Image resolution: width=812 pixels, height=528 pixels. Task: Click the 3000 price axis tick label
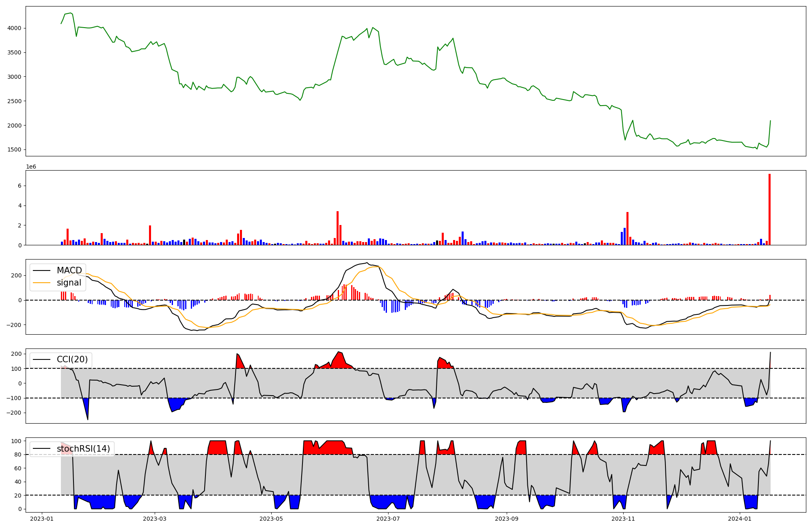point(14,77)
